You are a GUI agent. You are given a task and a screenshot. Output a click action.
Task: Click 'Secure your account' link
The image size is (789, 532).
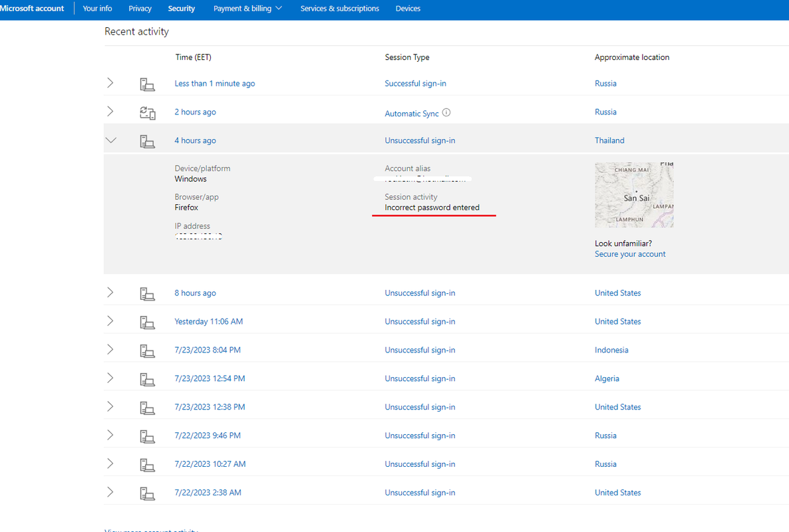630,254
